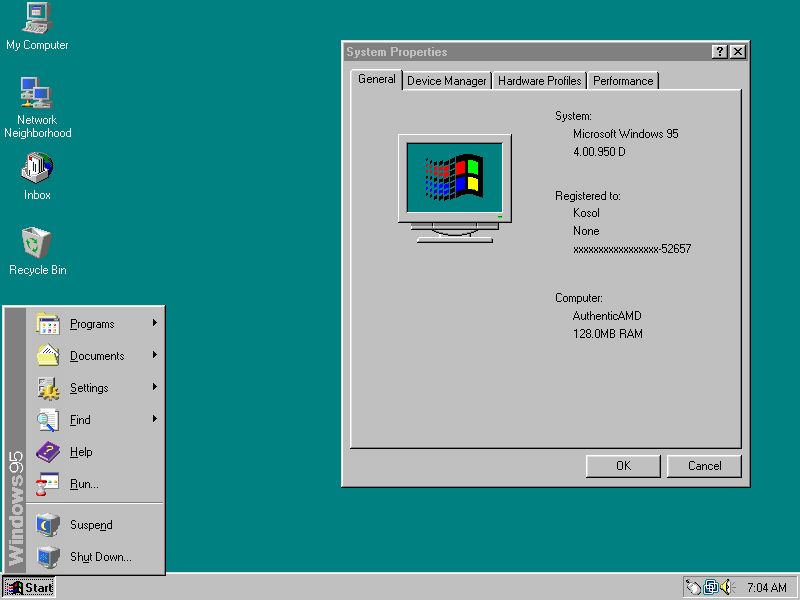Choose Shut Down... in the Start menu
The image size is (800, 600).
(95, 557)
